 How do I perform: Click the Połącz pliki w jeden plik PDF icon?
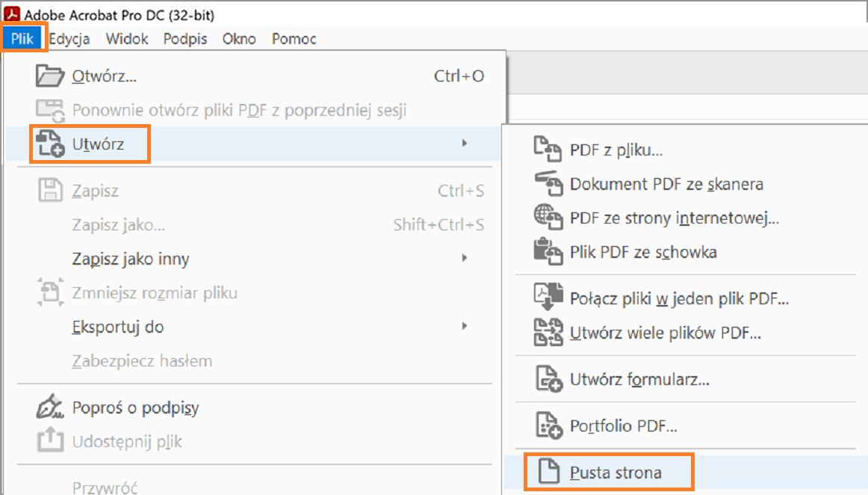point(550,298)
